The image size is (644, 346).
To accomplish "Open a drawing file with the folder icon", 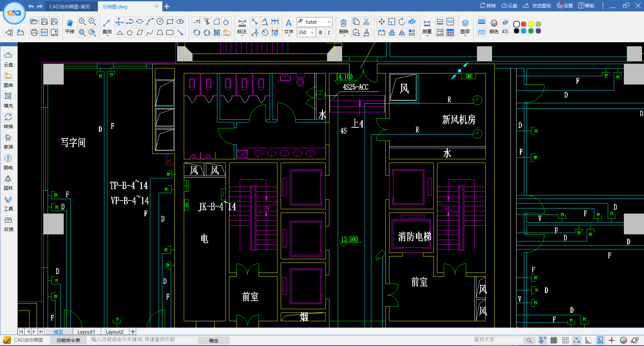I will click(34, 22).
